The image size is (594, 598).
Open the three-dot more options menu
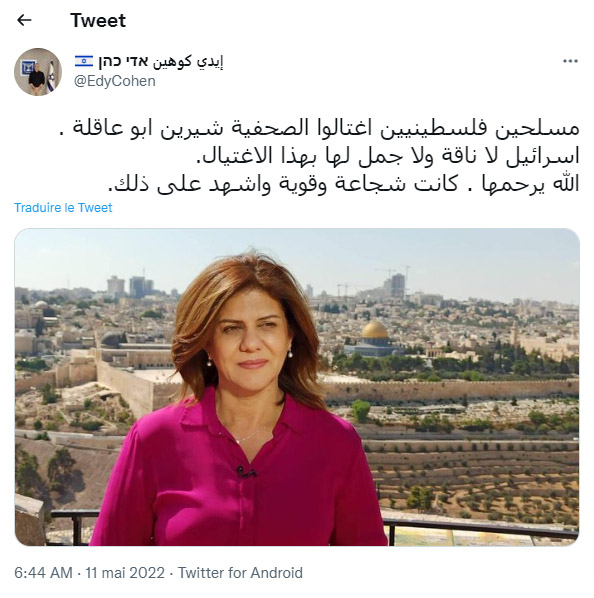click(570, 61)
